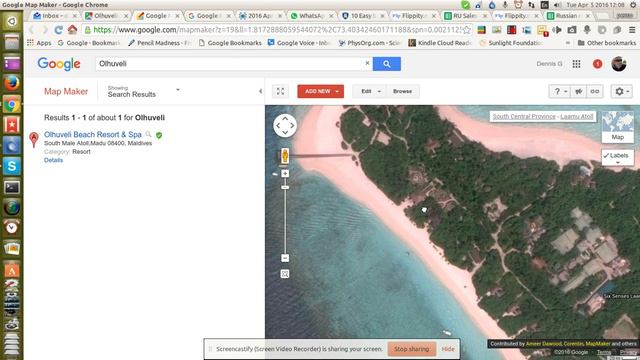Switch to Map view thumbnail
This screenshot has height=360, width=640.
point(618,127)
